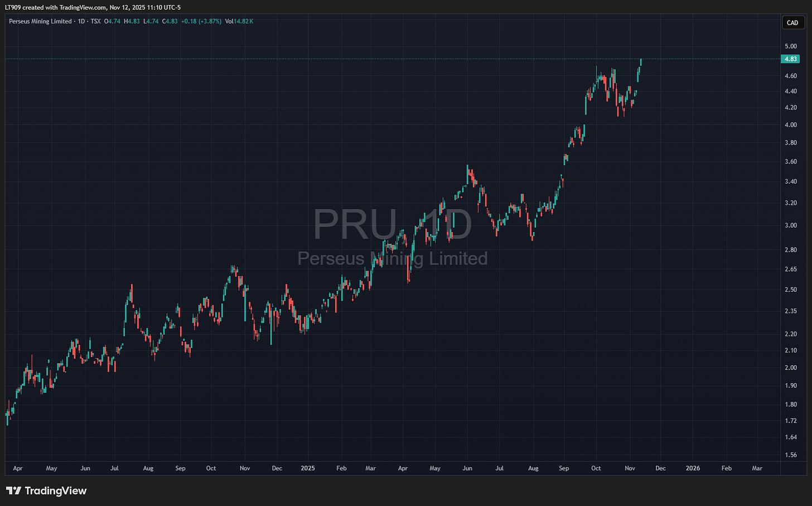Select the Perseus Mining Limited symbol title
The height and width of the screenshot is (506, 812).
(40, 21)
